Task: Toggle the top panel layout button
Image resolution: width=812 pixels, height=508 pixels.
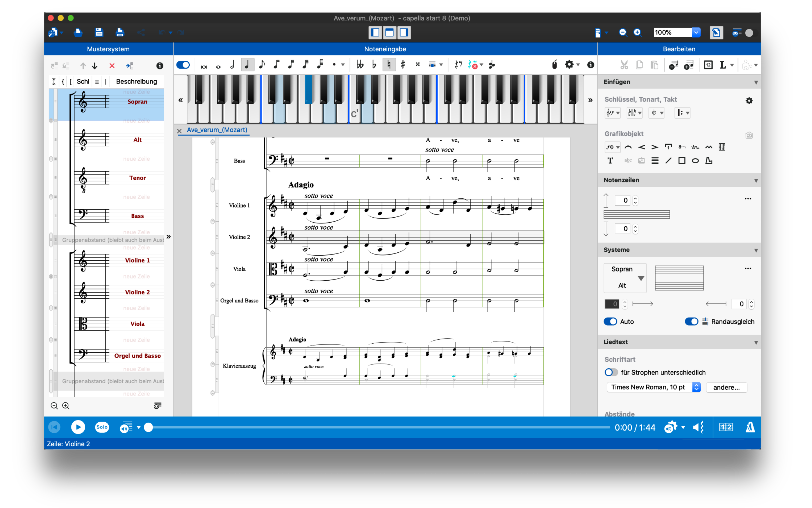Action: [389, 32]
